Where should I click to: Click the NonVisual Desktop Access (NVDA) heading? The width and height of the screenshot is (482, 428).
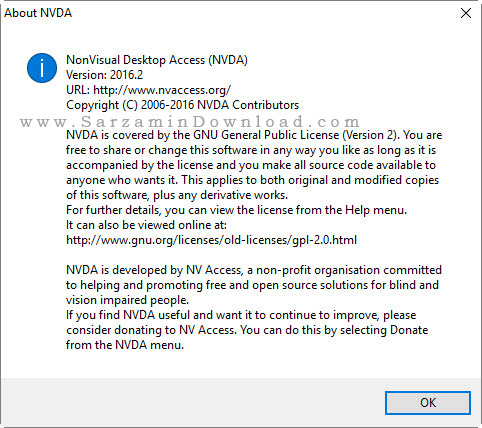(157, 60)
